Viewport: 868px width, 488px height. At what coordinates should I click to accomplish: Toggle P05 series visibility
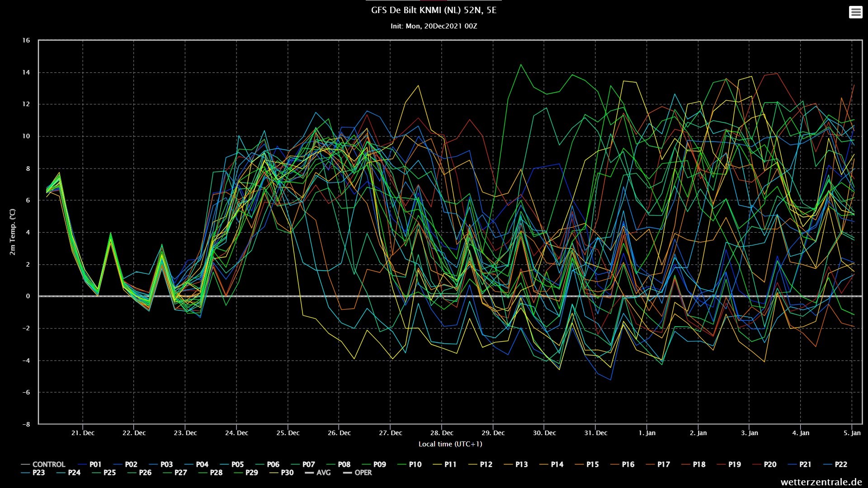click(x=232, y=465)
